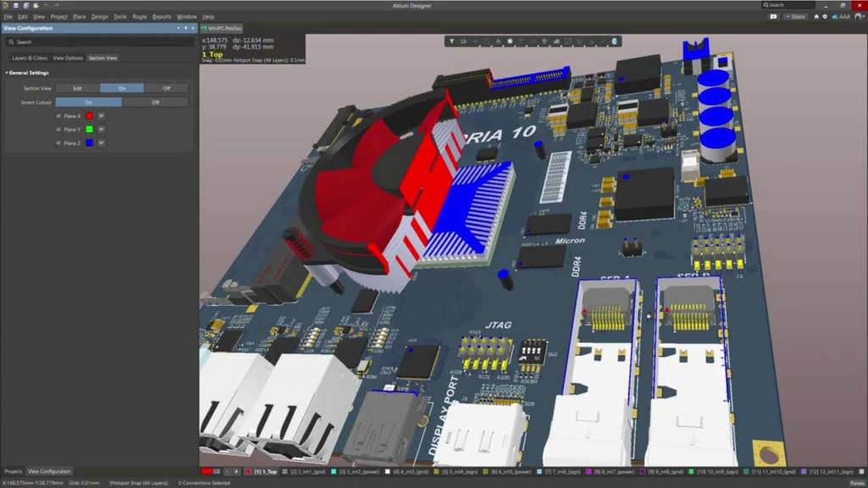The height and width of the screenshot is (488, 868).
Task: Toggle the Plane Y checkbox
Action: [58, 130]
